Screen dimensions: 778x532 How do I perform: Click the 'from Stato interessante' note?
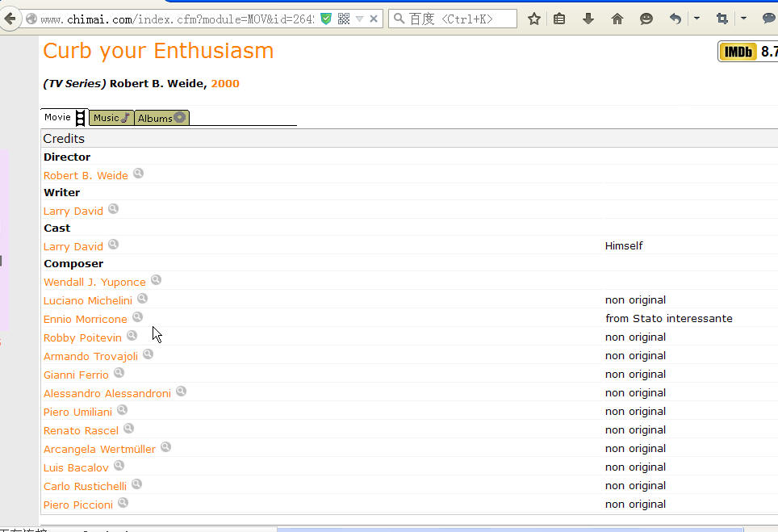669,318
